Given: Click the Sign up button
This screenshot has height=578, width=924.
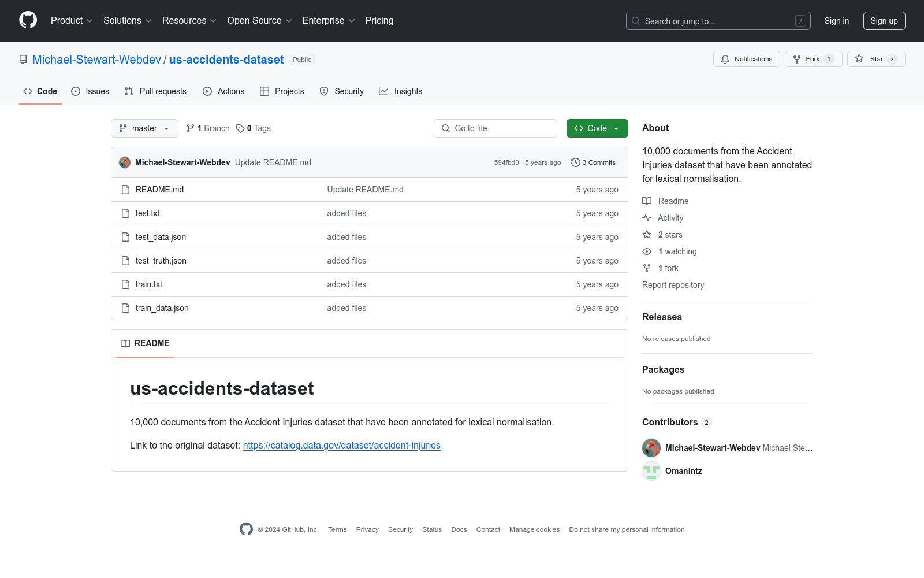Looking at the screenshot, I should [884, 21].
